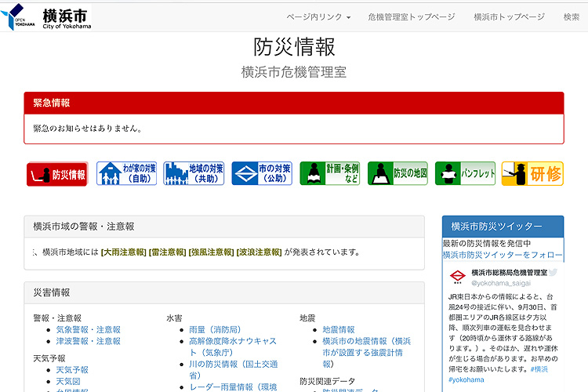Open 気象警報・注意報 link
The width and height of the screenshot is (588, 392).
click(88, 330)
